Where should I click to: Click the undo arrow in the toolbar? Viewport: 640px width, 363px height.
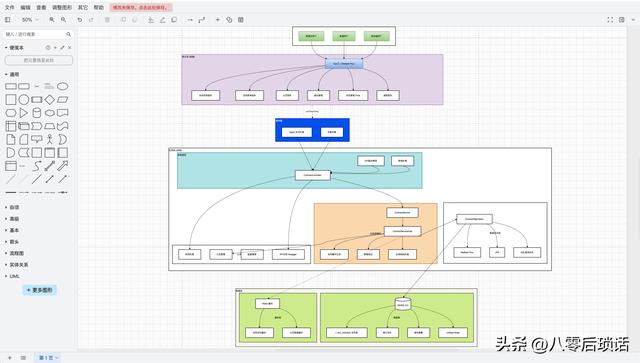point(80,20)
